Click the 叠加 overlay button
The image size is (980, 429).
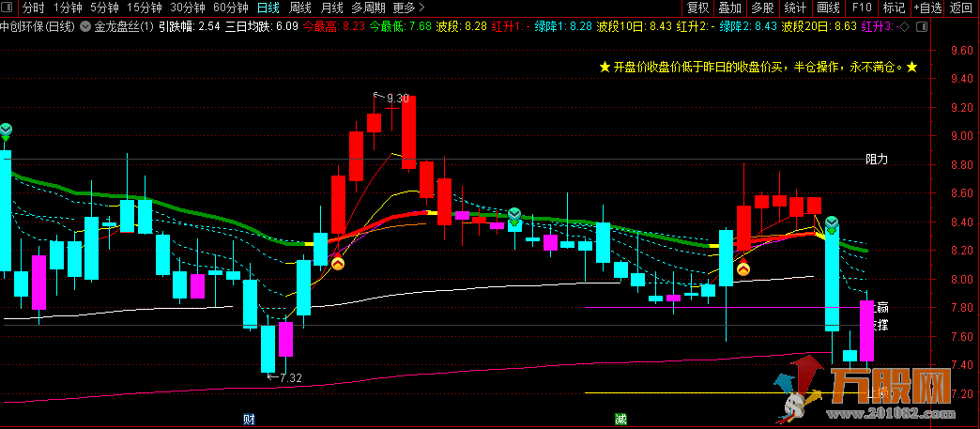coord(730,8)
